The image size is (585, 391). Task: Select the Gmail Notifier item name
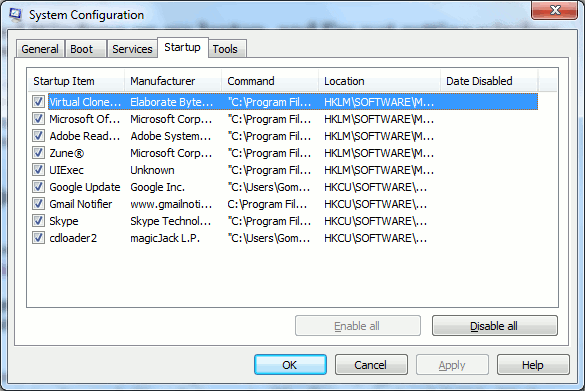coord(81,204)
